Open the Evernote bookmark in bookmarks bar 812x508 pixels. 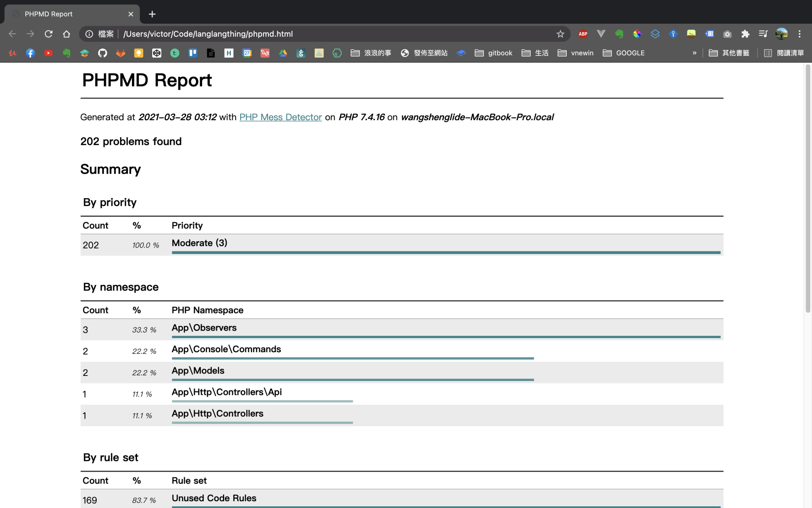coord(66,53)
